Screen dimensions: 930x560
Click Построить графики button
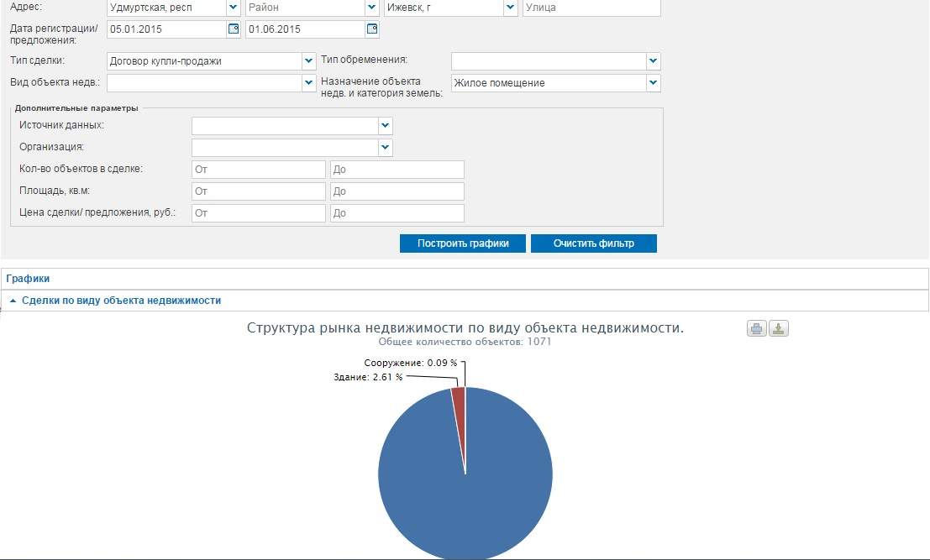[x=463, y=243]
